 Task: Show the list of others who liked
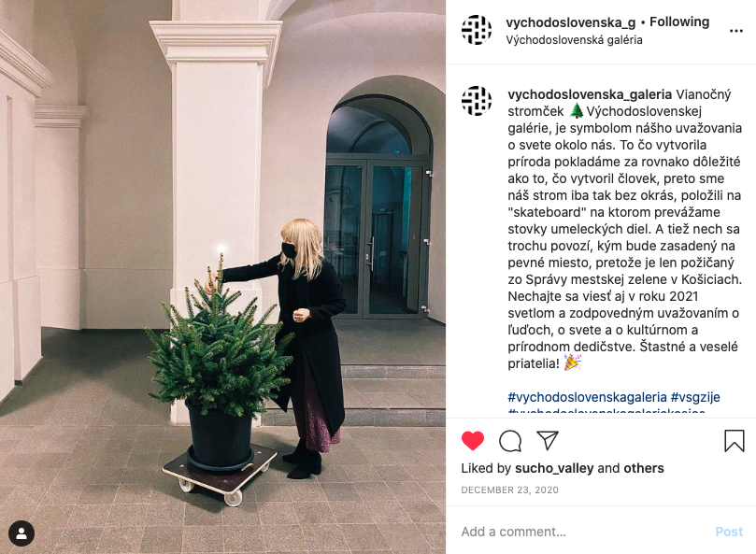[x=644, y=468]
